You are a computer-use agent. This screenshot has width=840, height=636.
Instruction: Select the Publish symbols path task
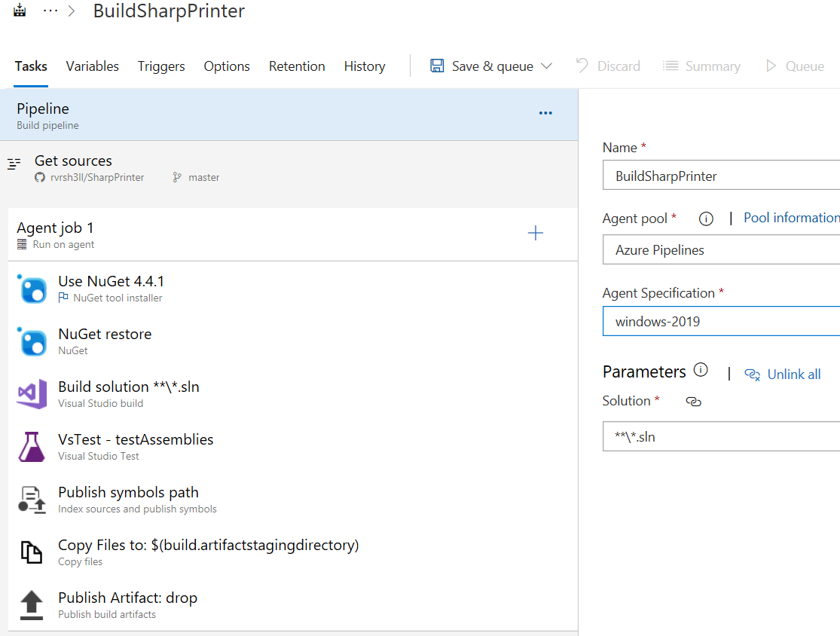[293, 500]
